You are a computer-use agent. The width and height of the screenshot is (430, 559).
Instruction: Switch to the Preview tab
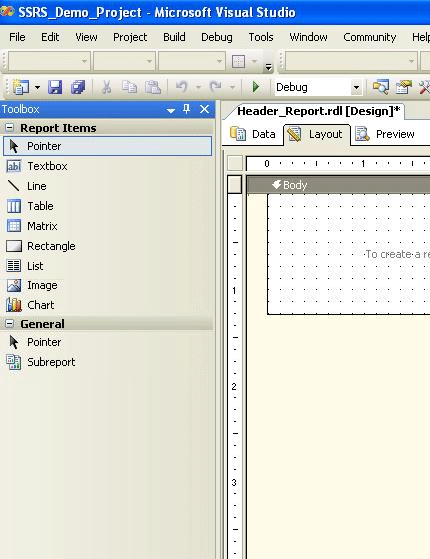[386, 134]
